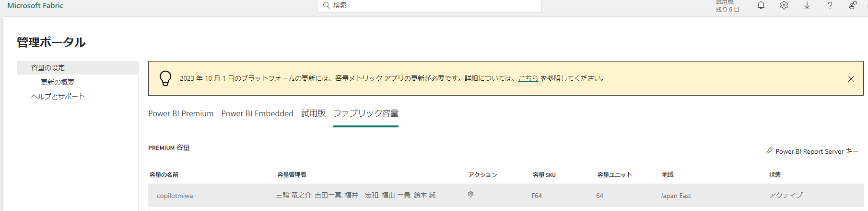Open 更新の概要 in the sidebar
The width and height of the screenshot is (868, 211).
pos(58,82)
